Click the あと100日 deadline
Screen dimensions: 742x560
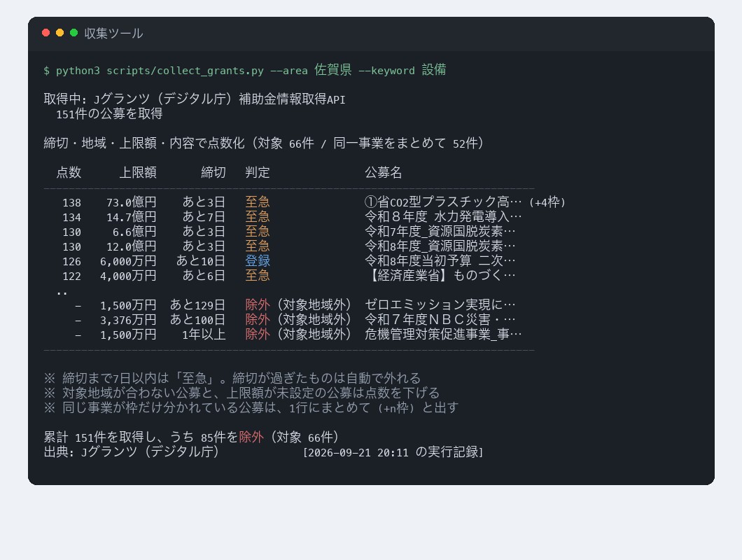198,319
